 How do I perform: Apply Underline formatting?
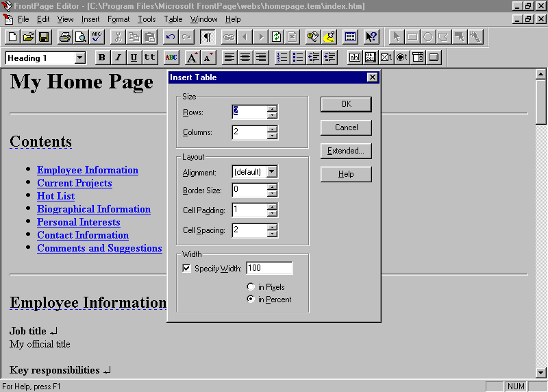pyautogui.click(x=134, y=58)
